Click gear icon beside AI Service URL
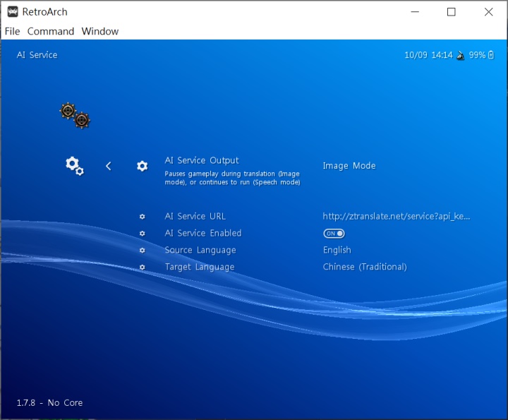 [x=143, y=217]
